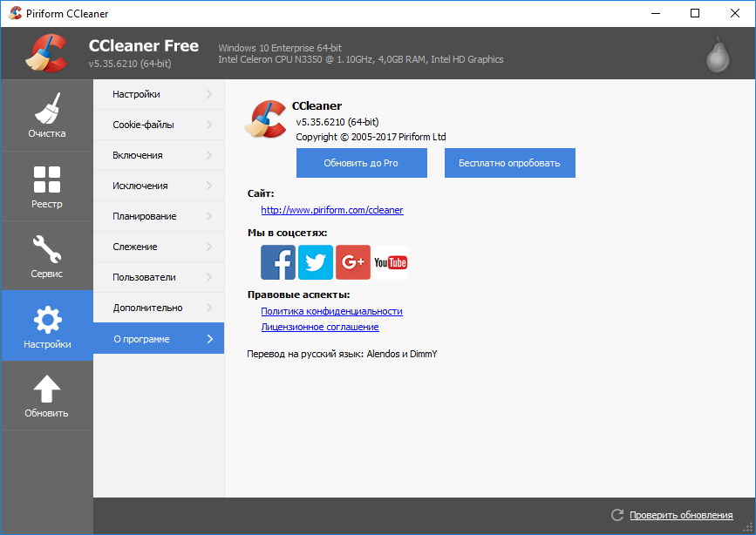This screenshot has height=535, width=756.
Task: Click the Бесплатно опробовать button
Action: click(509, 163)
